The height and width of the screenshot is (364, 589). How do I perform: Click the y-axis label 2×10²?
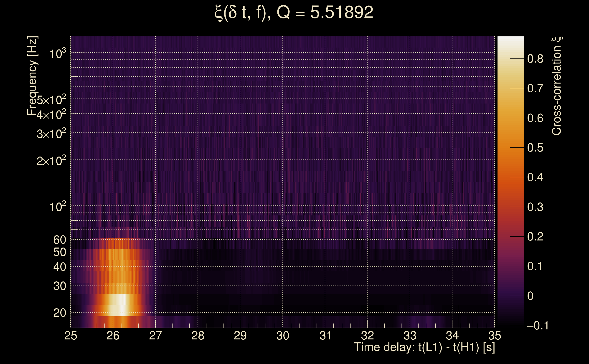pyautogui.click(x=51, y=161)
